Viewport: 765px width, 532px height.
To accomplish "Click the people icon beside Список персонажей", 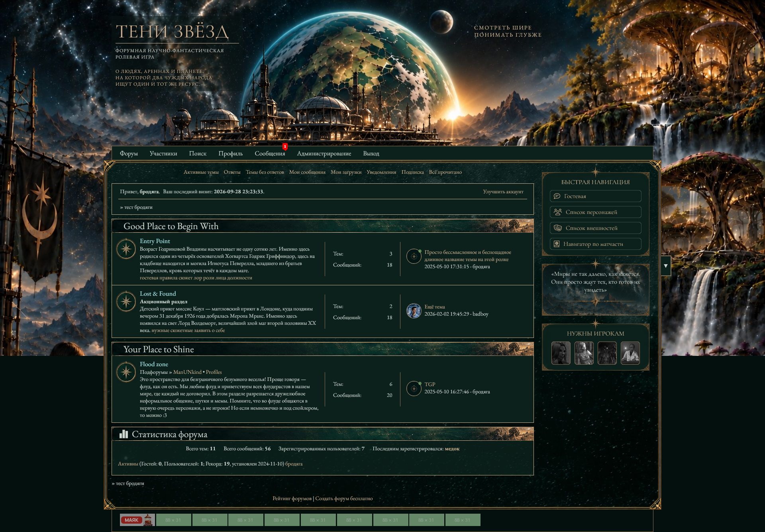I will tap(558, 212).
